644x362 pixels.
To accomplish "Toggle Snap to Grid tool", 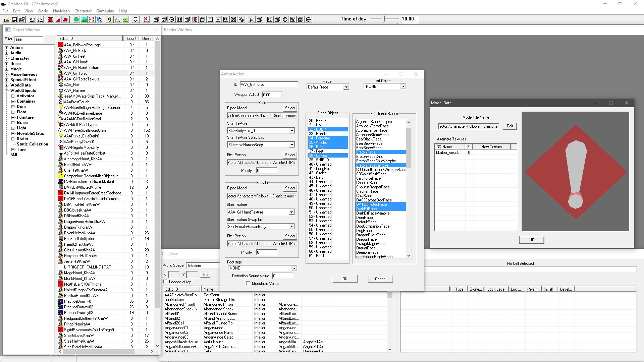I will coord(50,19).
